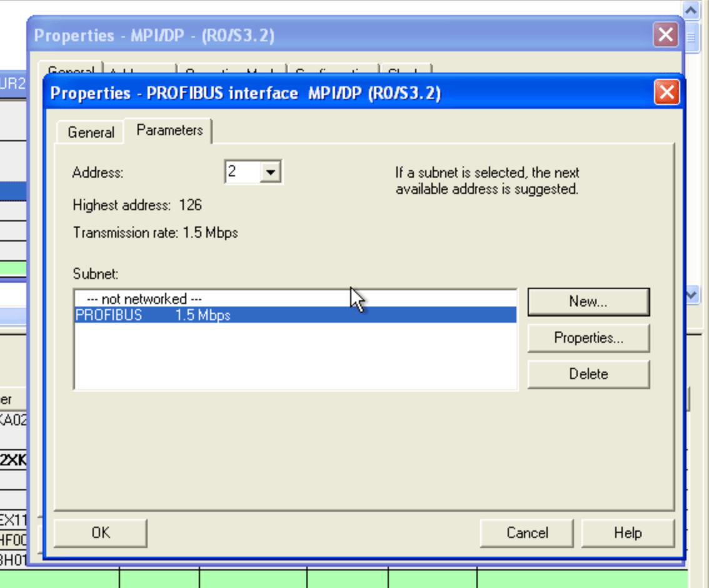This screenshot has width=709, height=588.
Task: Close the PROFIBUS interface properties dialog
Action: point(667,93)
